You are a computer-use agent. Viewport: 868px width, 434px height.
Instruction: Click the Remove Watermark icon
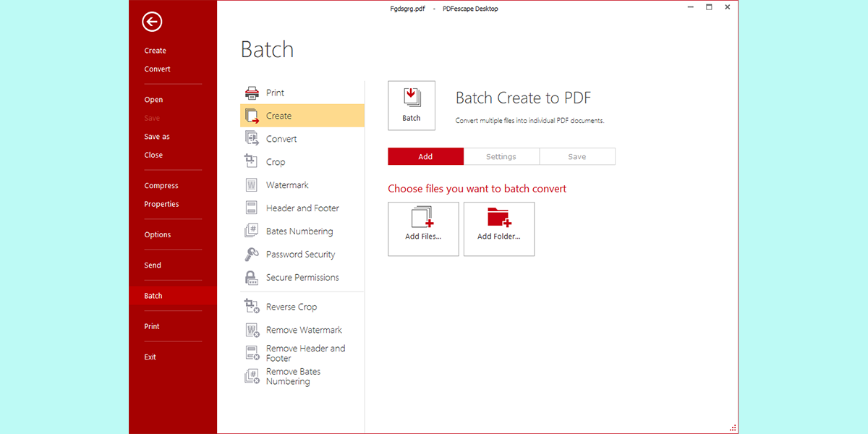(252, 330)
